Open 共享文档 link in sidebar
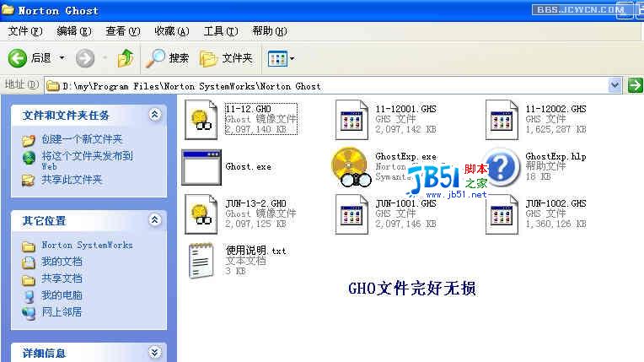Viewport: 644px width, 362px height. [x=62, y=278]
